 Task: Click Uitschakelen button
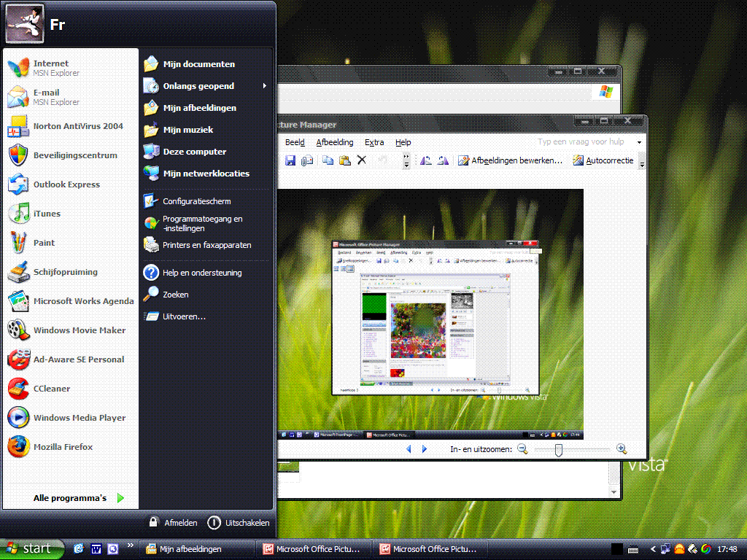(x=239, y=522)
